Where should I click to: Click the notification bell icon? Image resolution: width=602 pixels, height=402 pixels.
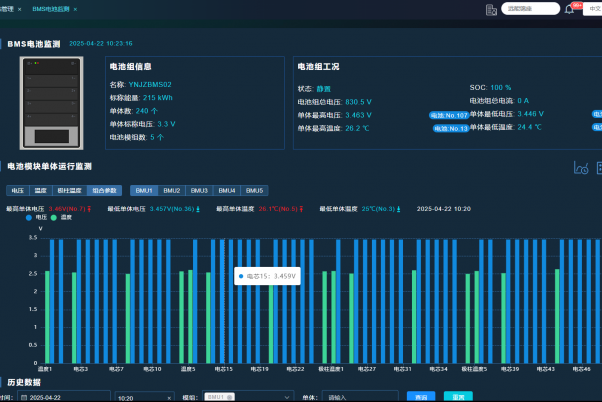click(570, 9)
